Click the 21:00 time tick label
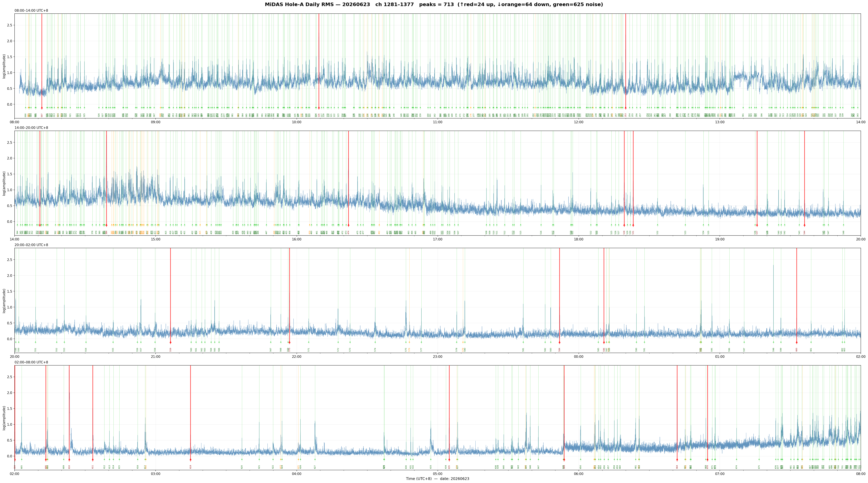Viewport: 868px width, 483px height. click(x=155, y=356)
